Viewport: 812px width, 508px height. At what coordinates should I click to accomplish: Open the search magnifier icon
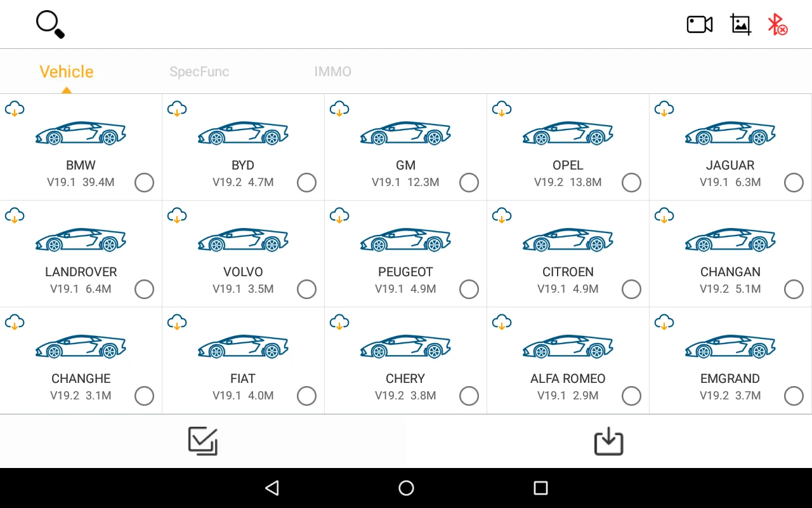(x=50, y=25)
